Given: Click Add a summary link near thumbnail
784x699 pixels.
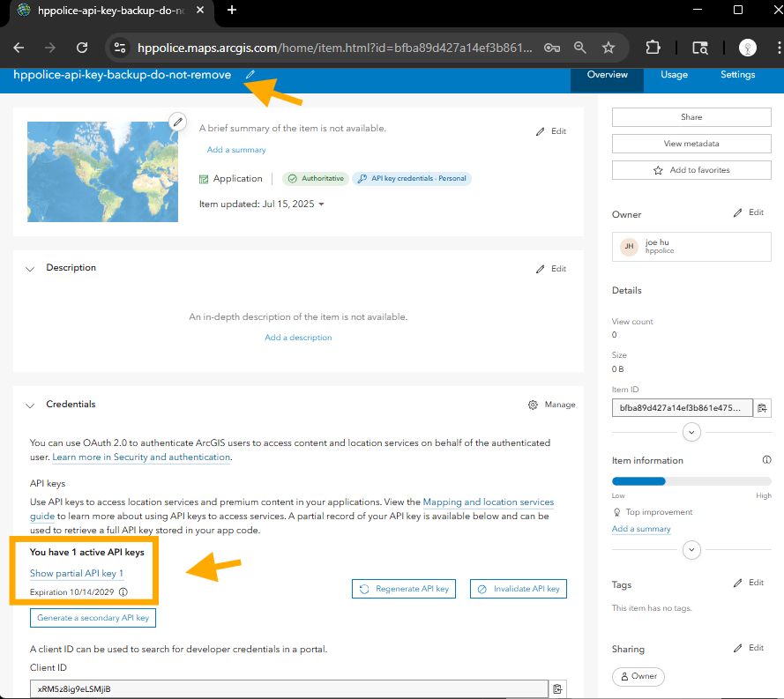Looking at the screenshot, I should point(236,150).
